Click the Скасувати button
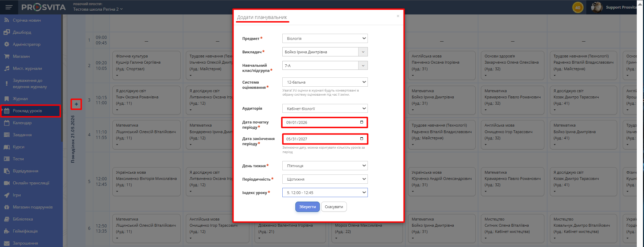 [x=334, y=207]
